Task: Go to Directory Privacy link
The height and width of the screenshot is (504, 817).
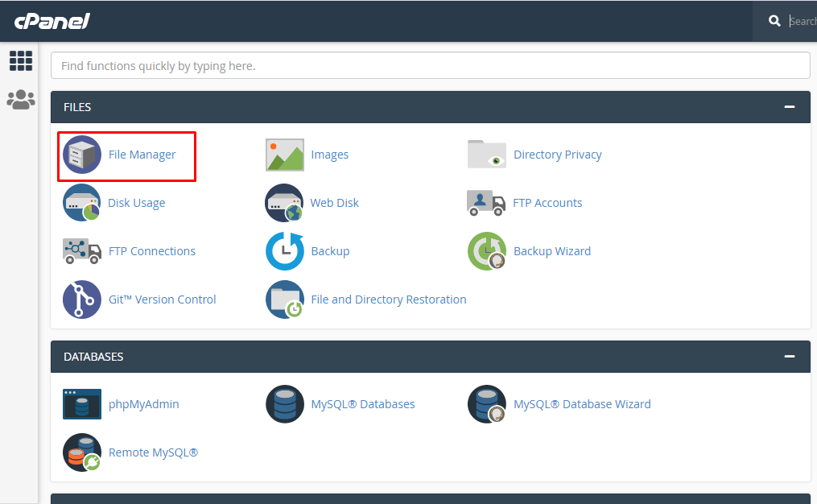Action: coord(558,155)
